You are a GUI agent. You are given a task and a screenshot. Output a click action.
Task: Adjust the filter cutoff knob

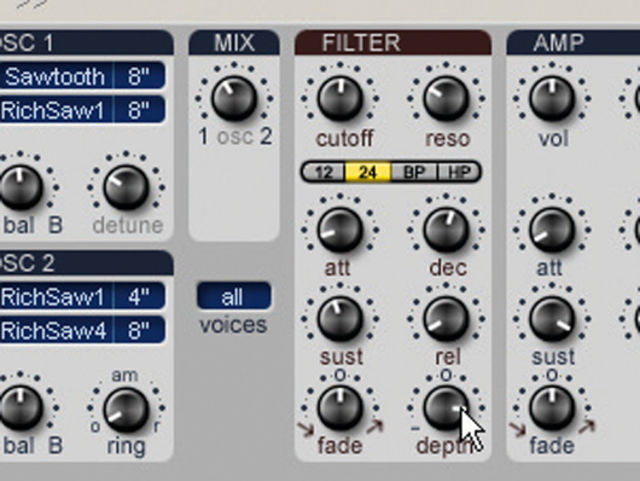(340, 98)
